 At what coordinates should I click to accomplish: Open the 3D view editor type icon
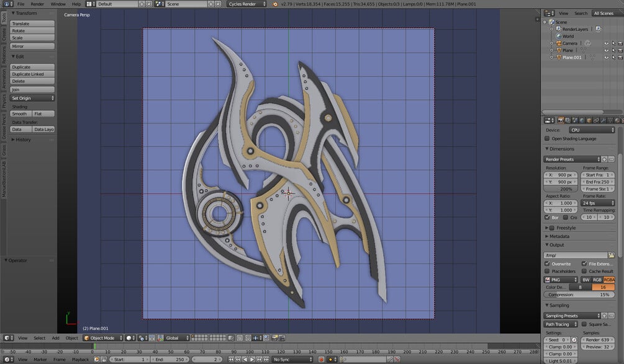(x=8, y=338)
